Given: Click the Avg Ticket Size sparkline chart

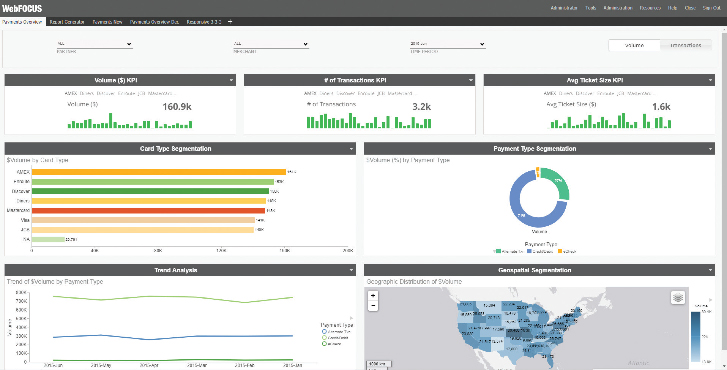Looking at the screenshot, I should click(611, 121).
